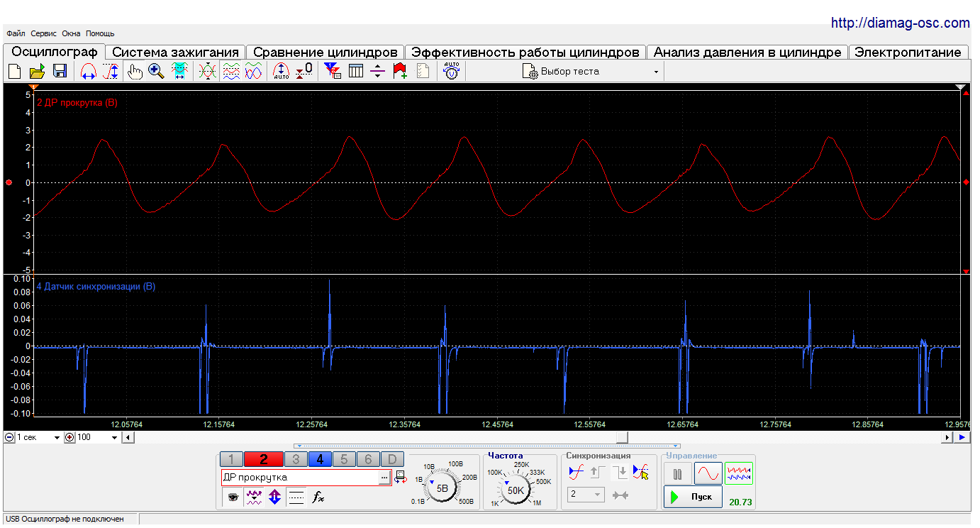Open the channel filter settings icon
Screen dimensions: 980x528
tap(332, 71)
